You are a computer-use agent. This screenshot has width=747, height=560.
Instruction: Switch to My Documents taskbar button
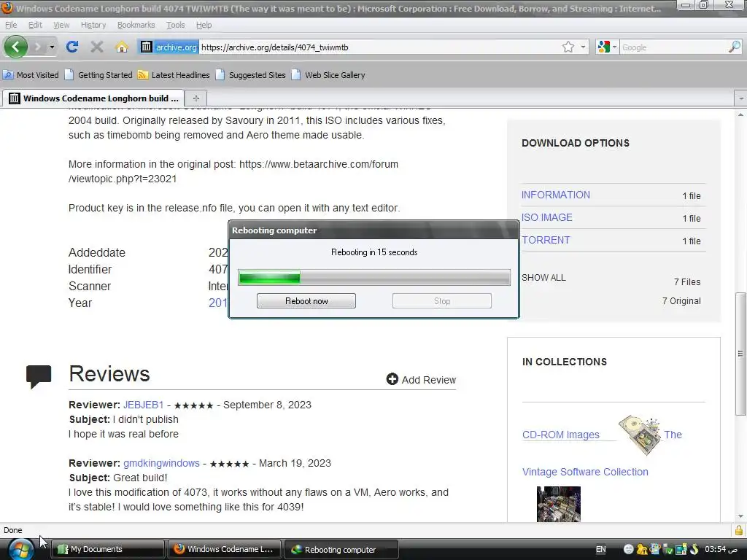click(107, 550)
